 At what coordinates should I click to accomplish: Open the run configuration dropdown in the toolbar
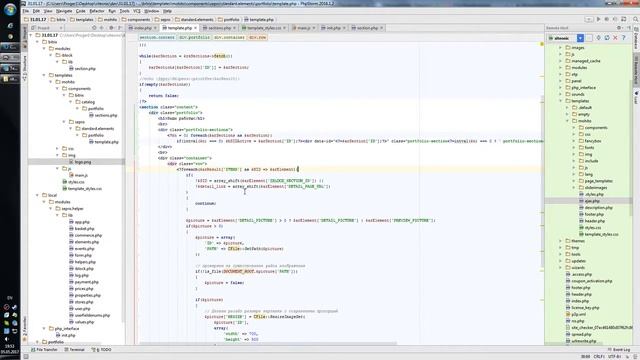click(589, 19)
